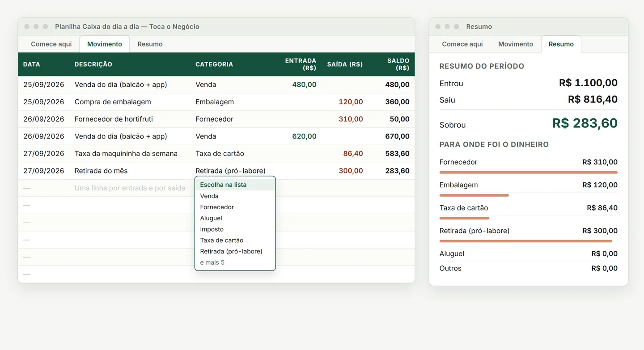Click the Fornecedor spending bar in Resumo
The width and height of the screenshot is (644, 350).
(529, 172)
